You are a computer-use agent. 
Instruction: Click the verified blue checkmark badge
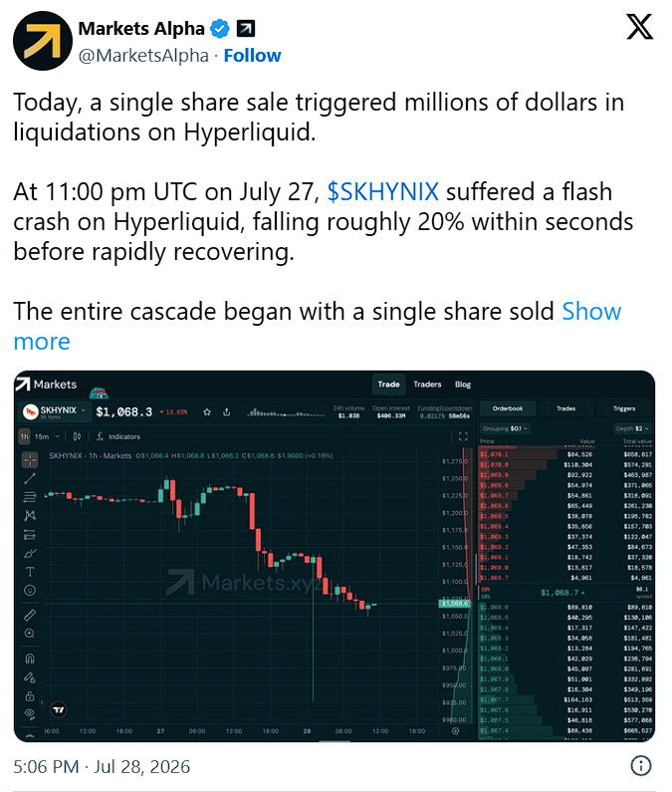[220, 29]
